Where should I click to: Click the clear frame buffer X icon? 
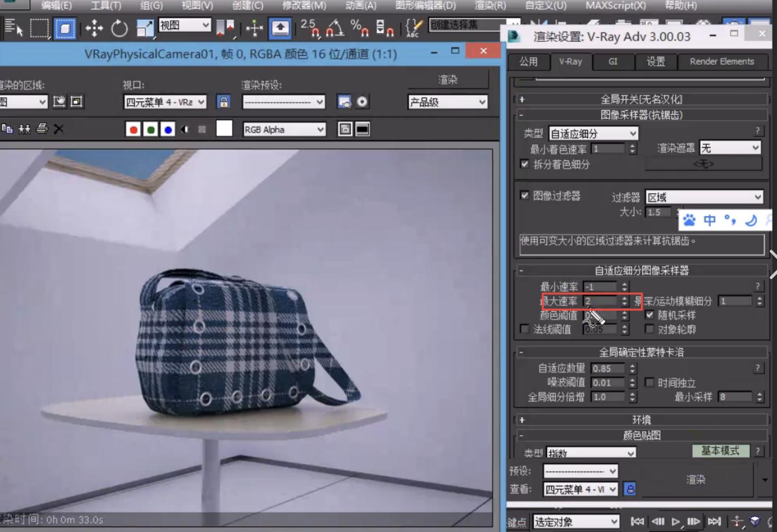[x=58, y=129]
